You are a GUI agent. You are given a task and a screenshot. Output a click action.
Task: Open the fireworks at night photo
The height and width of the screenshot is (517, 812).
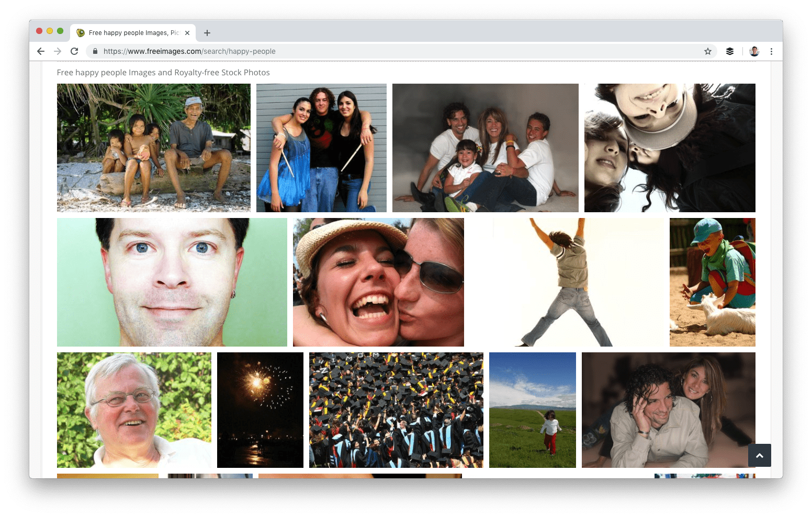260,410
